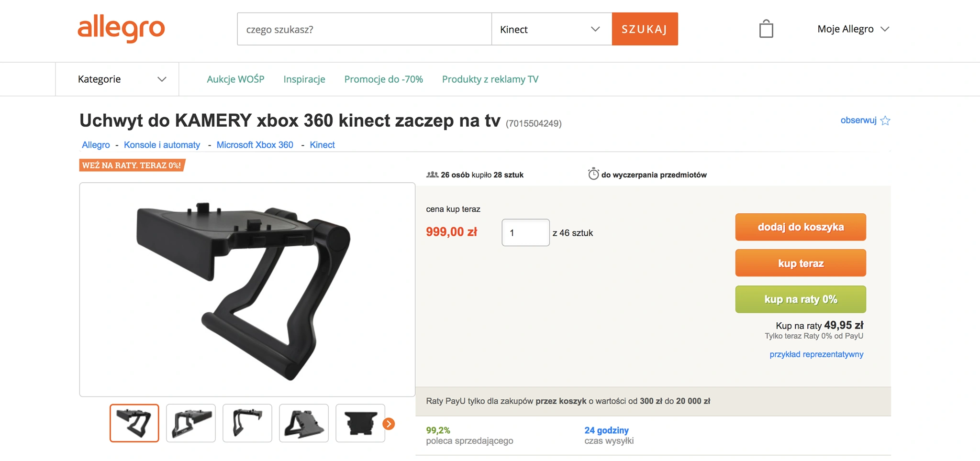This screenshot has width=980, height=461.
Task: Open the shopping bag cart icon
Action: point(766,29)
